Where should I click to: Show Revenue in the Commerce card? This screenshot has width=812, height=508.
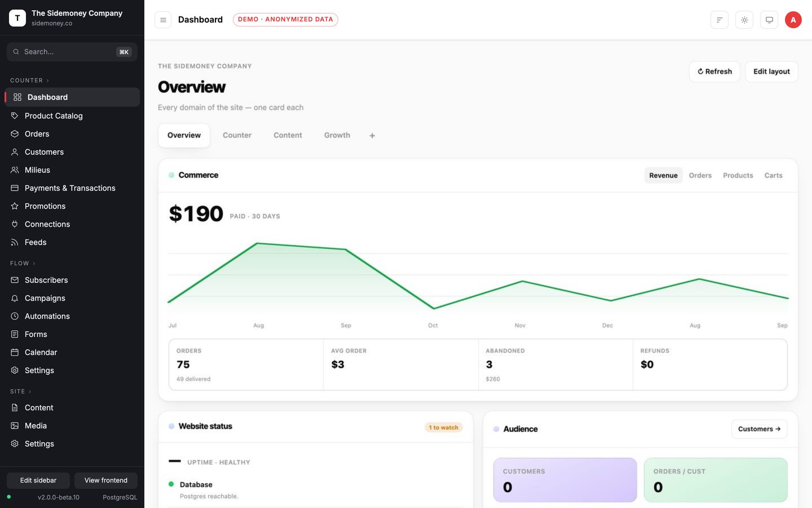tap(663, 176)
